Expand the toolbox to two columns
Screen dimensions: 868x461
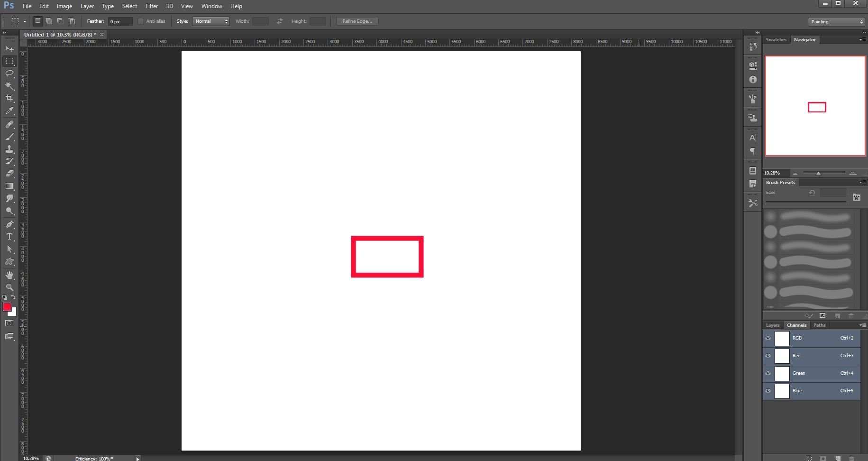pyautogui.click(x=5, y=33)
